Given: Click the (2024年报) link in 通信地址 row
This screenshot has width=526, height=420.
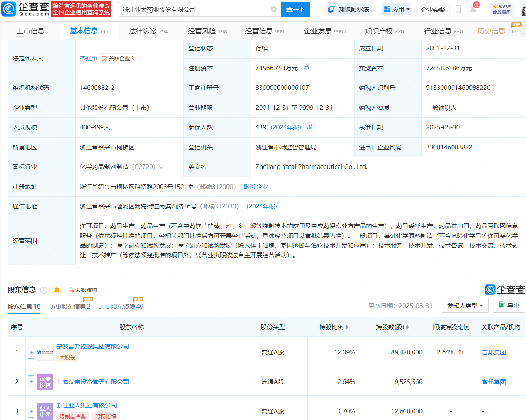Looking at the screenshot, I should pyautogui.click(x=262, y=206).
